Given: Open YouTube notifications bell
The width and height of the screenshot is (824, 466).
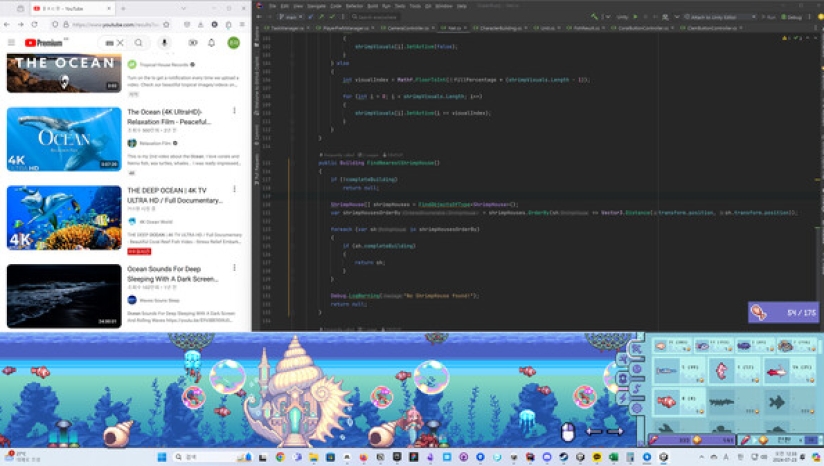Looking at the screenshot, I should [x=211, y=43].
